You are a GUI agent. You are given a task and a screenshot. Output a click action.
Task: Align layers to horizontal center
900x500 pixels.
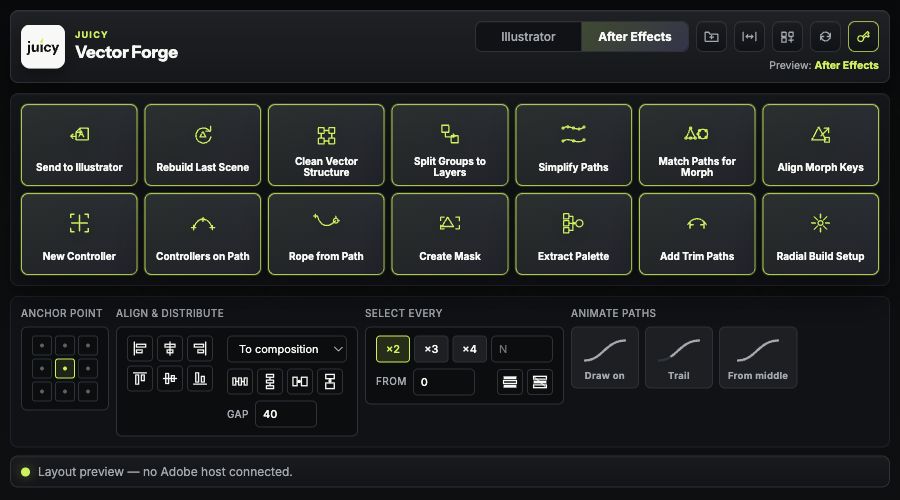click(170, 348)
